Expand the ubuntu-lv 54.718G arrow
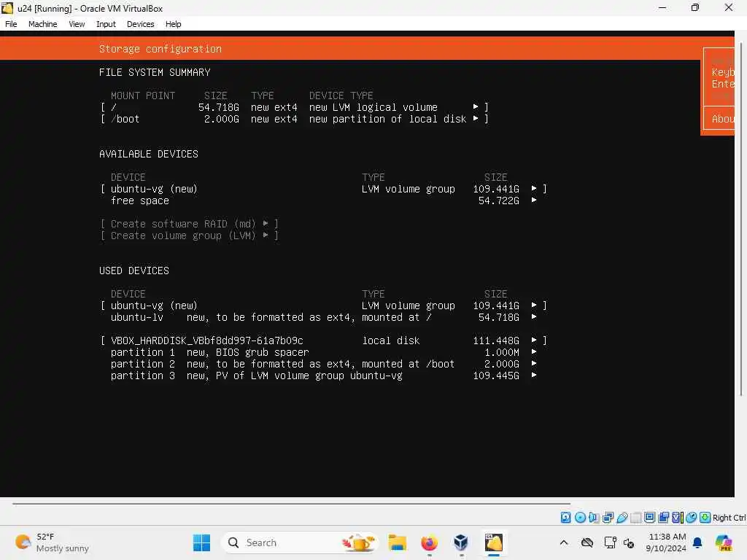This screenshot has width=747, height=560. 534,316
